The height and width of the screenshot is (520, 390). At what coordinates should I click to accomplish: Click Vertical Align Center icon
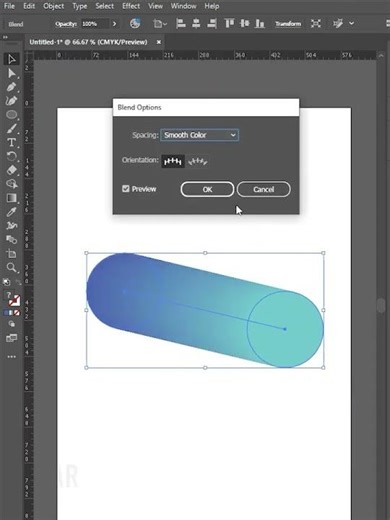click(x=245, y=23)
